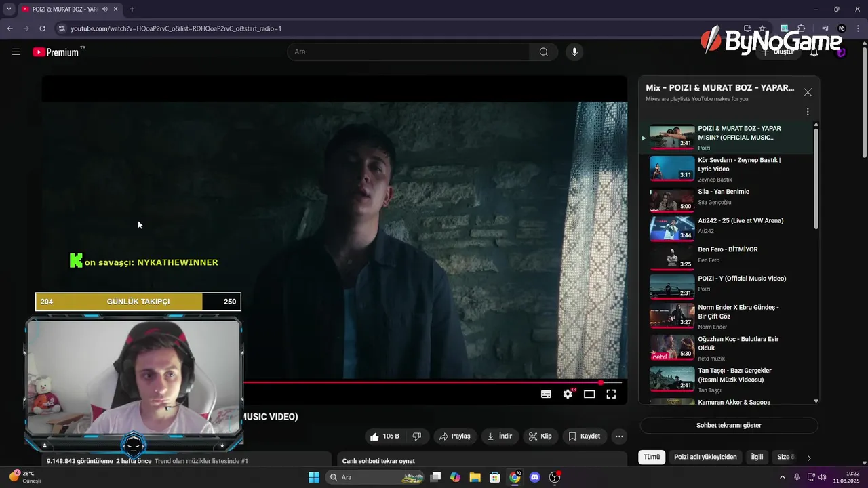Click the browser address bar URL
868x488 pixels.
tap(176, 28)
